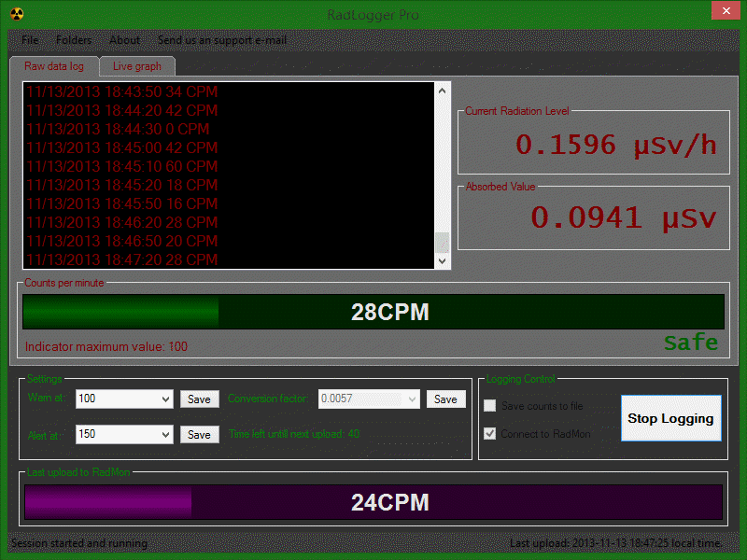Click the log scrollbar down arrow
This screenshot has width=747, height=560.
click(442, 261)
